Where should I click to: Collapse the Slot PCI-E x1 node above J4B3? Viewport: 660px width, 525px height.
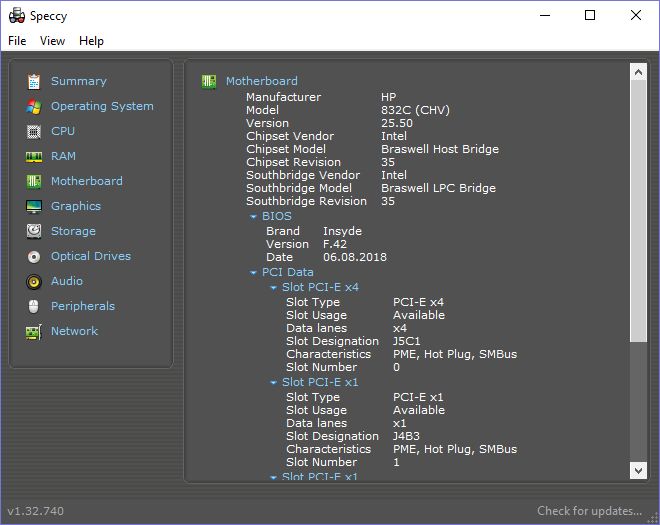tap(274, 383)
